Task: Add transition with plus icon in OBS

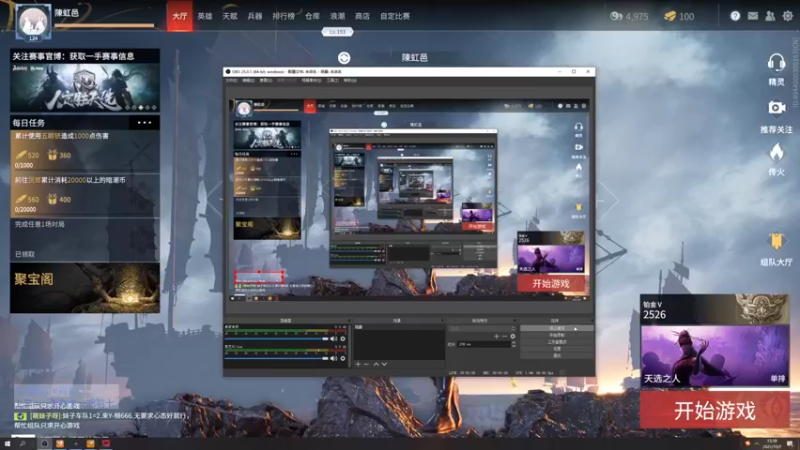Action: coord(496,336)
